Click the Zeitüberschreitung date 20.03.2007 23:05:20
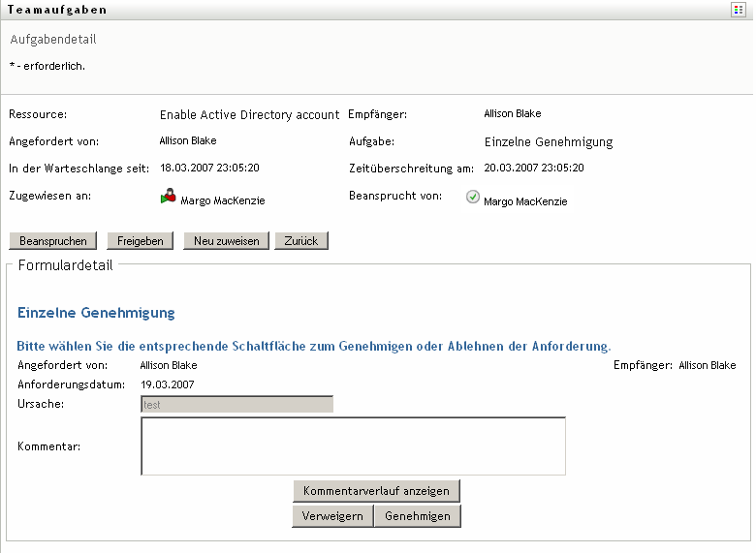Screen dimensions: 756x553 click(x=534, y=168)
